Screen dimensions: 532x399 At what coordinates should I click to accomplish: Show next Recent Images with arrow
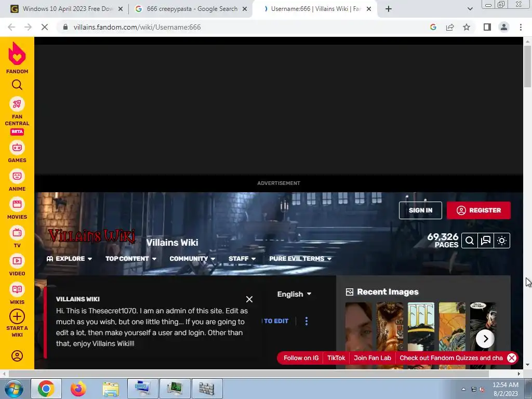click(x=485, y=339)
